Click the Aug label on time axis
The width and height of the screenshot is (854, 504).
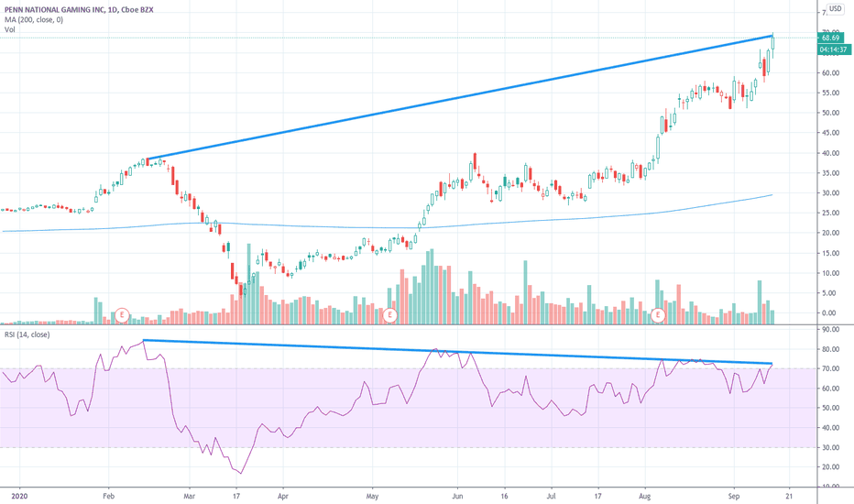(x=645, y=497)
